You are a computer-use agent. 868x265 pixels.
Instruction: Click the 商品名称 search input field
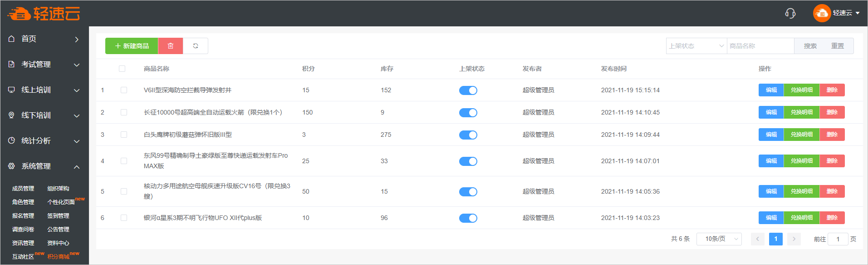(x=760, y=46)
